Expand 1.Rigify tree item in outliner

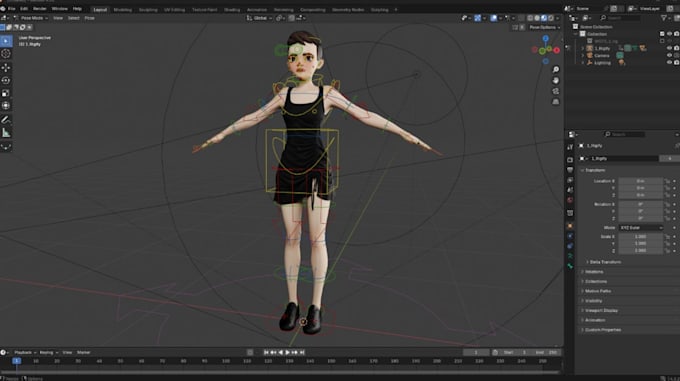[x=583, y=49]
